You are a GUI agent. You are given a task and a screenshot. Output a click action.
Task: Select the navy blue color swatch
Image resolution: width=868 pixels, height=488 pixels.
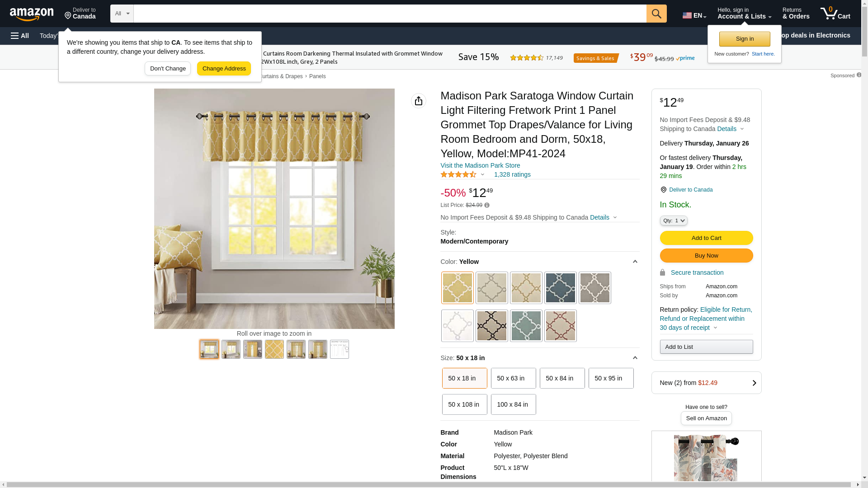click(561, 288)
